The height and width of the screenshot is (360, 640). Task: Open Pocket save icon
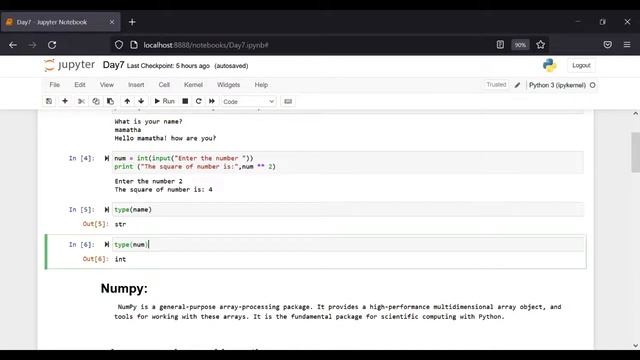tap(608, 45)
